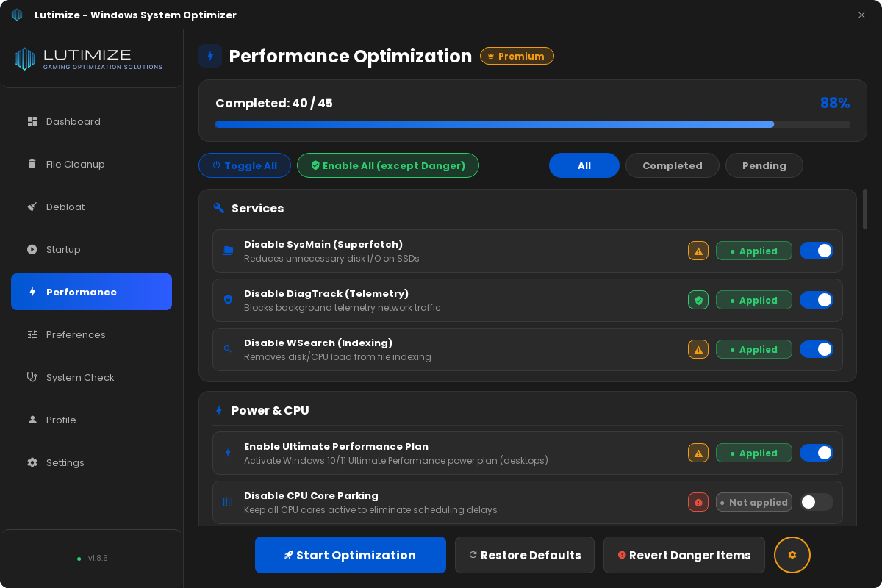Viewport: 882px width, 588px height.
Task: Click the Revert Danger Items button
Action: pyautogui.click(x=684, y=555)
